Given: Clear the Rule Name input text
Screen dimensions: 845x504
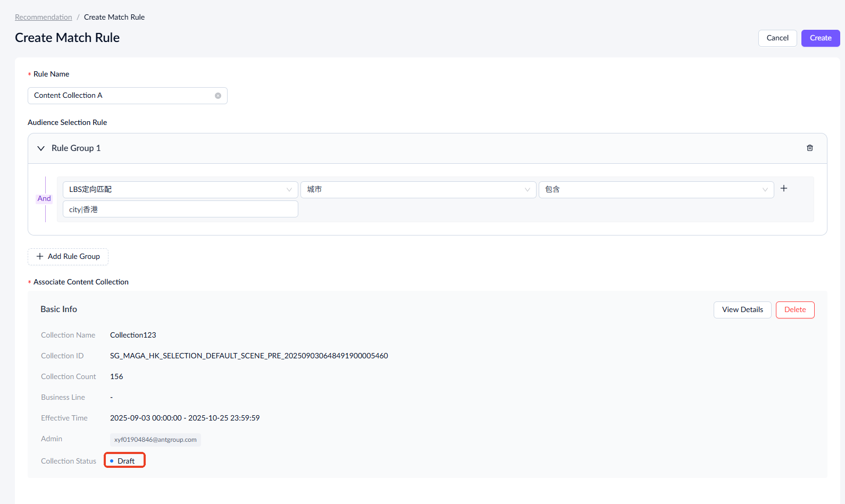Looking at the screenshot, I should [218, 96].
